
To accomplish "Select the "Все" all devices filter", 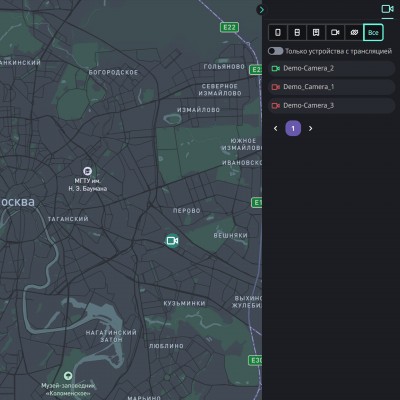I will pos(373,32).
